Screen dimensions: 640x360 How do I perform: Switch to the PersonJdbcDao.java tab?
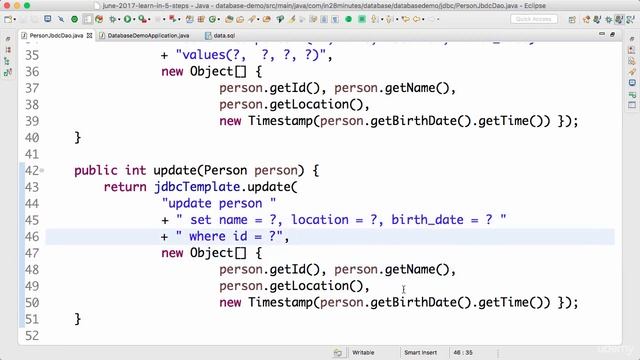[x=56, y=36]
